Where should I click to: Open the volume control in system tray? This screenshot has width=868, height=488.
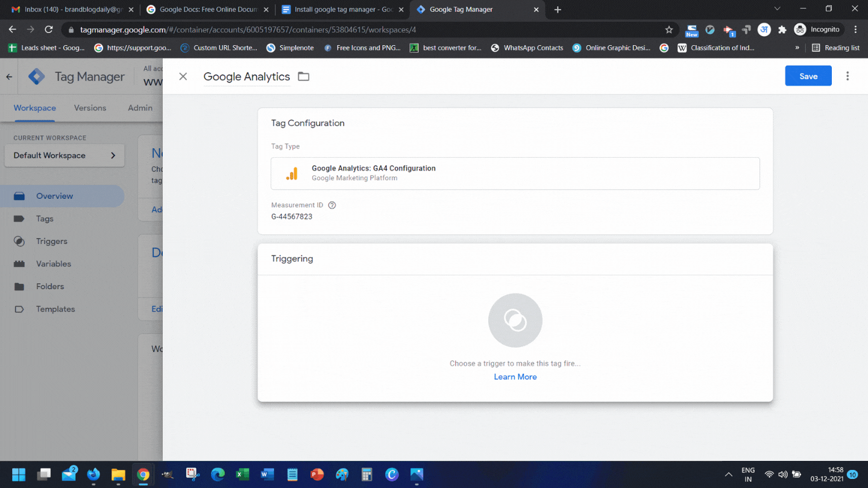tap(782, 475)
